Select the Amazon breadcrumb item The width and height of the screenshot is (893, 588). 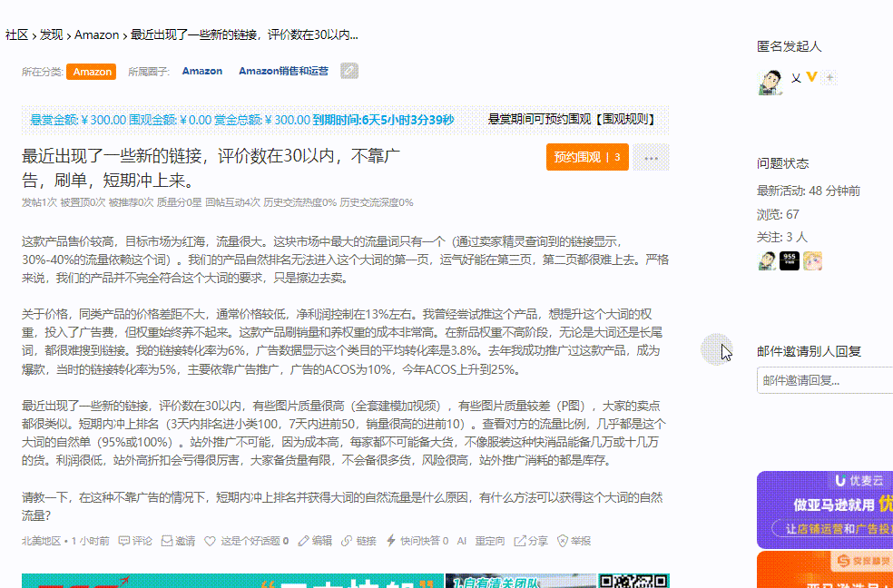click(x=96, y=34)
